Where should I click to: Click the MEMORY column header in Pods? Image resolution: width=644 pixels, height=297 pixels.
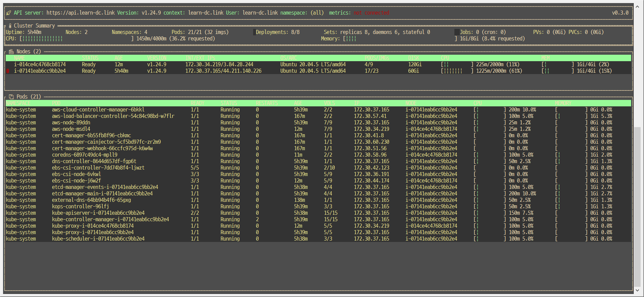(563, 103)
